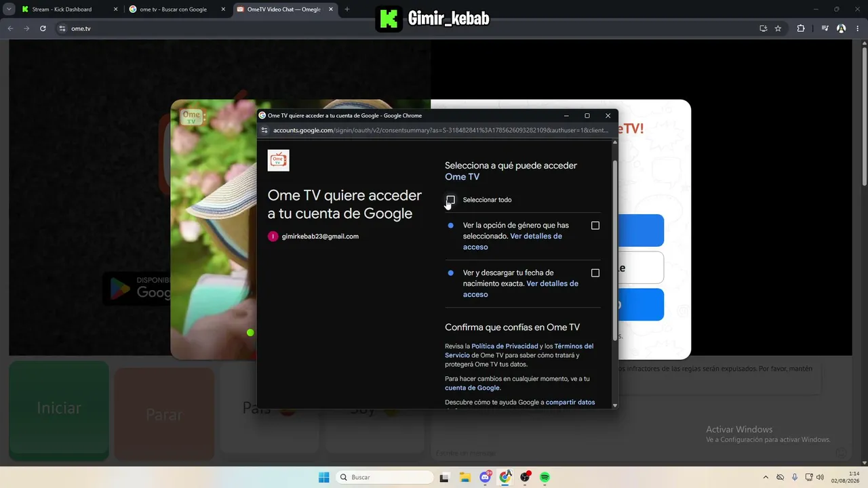The width and height of the screenshot is (868, 488).
Task: Open File Explorer from the taskbar
Action: pos(465,477)
